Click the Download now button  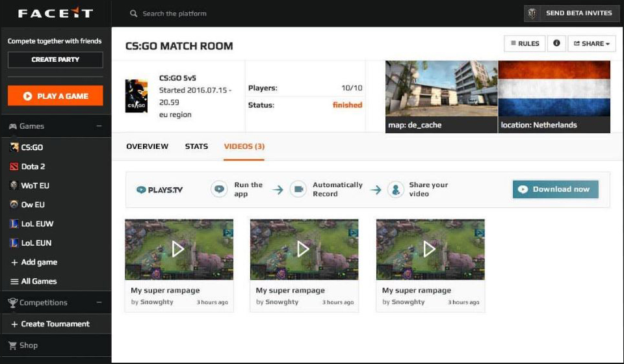[x=555, y=189]
